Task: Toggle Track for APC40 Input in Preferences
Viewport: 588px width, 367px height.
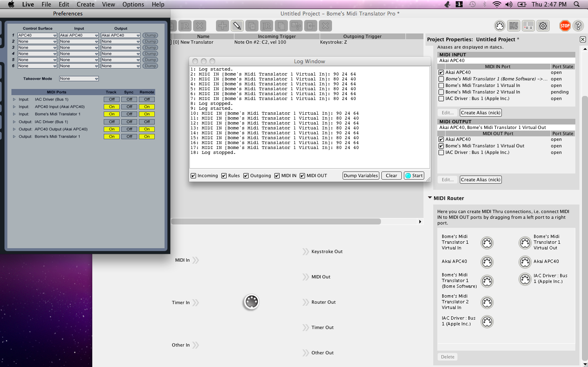Action: pyautogui.click(x=111, y=107)
